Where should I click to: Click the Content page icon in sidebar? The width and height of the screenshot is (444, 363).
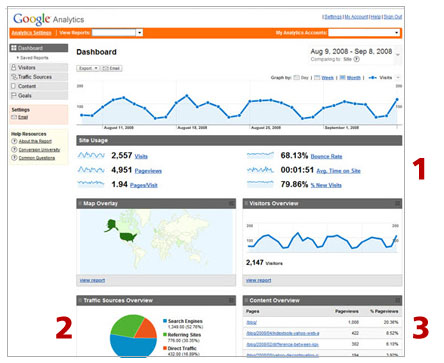[x=14, y=86]
